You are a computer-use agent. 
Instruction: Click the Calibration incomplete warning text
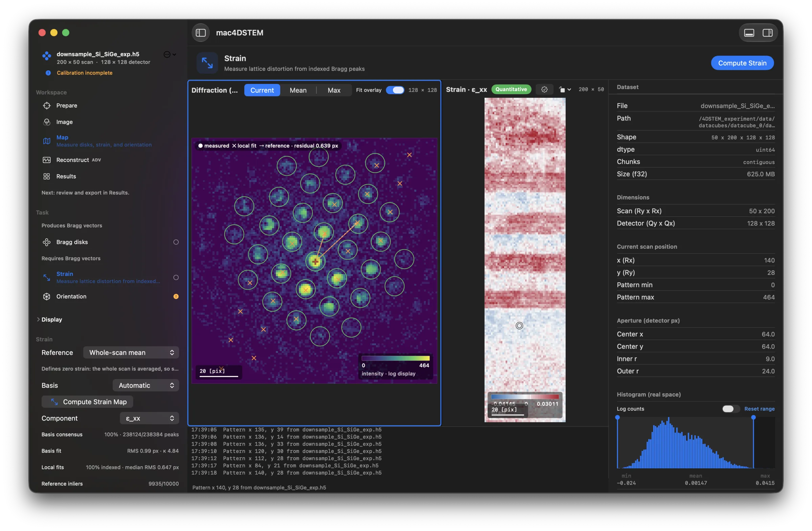pos(85,73)
